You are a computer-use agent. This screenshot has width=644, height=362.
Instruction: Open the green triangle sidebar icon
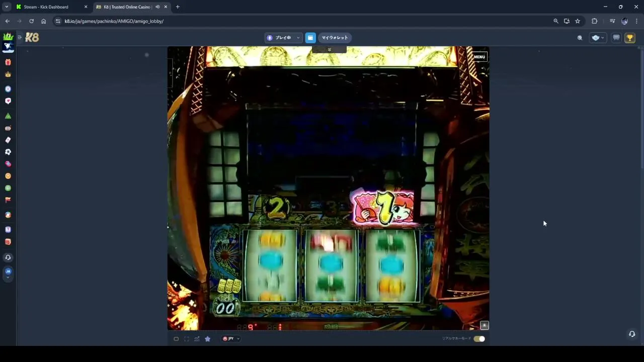tap(8, 116)
